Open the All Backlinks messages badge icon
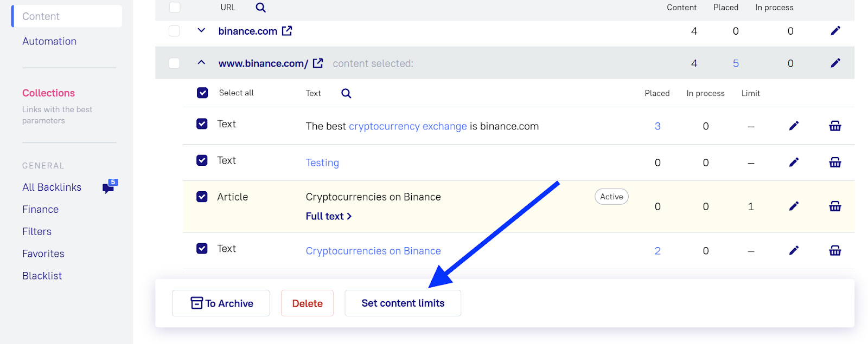Screen dimensions: 868x344 (110, 186)
